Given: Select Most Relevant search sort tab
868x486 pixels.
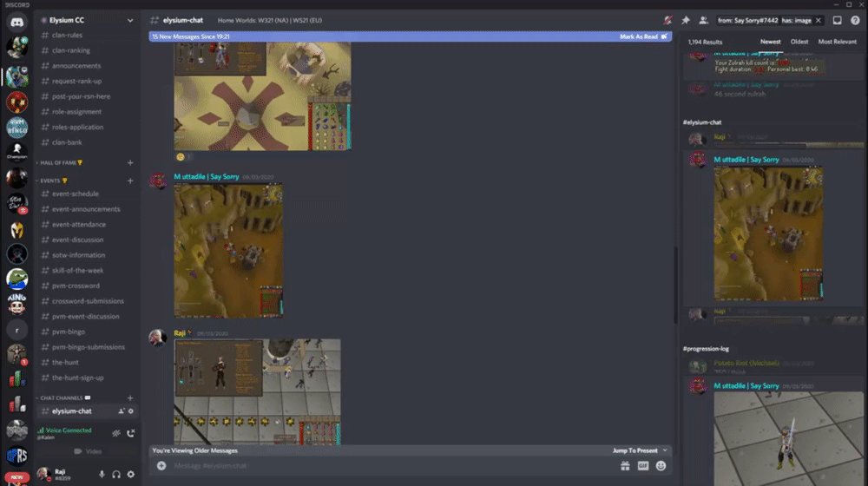Looking at the screenshot, I should coord(837,42).
